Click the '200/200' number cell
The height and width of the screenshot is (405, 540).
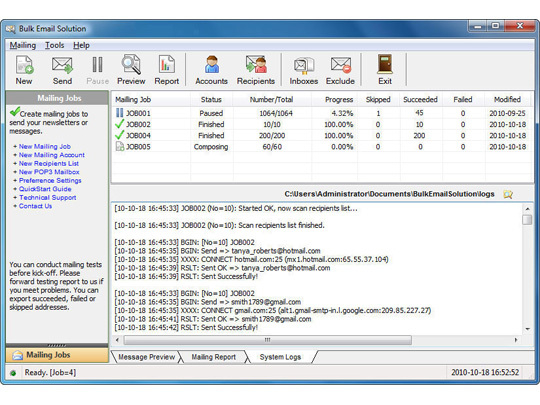tap(272, 135)
